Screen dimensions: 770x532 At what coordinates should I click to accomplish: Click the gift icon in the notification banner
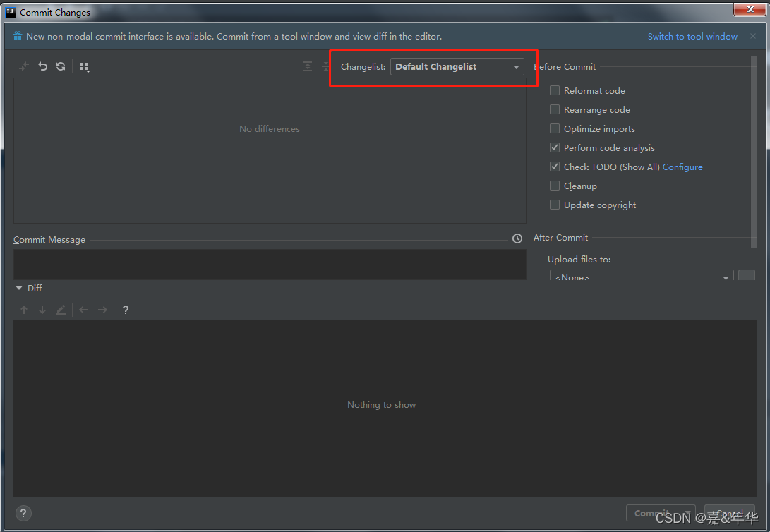coord(18,36)
